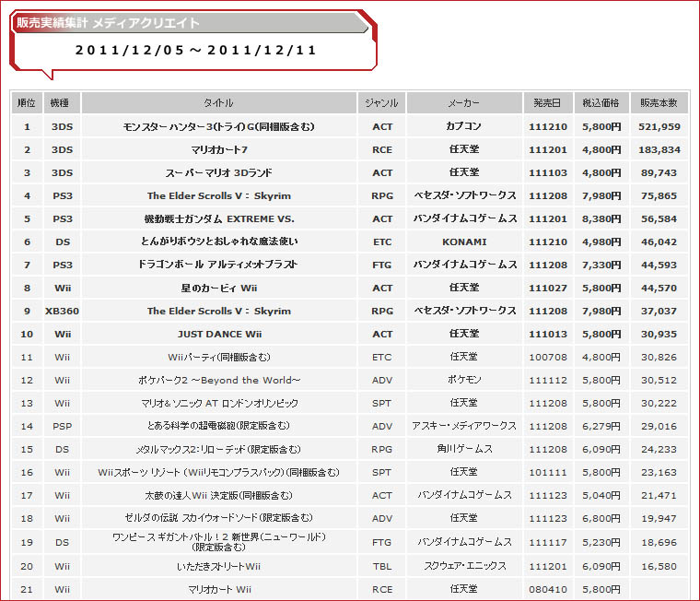Select the ポケモン maker cell
Image resolution: width=700 pixels, height=601 pixels.
464,380
